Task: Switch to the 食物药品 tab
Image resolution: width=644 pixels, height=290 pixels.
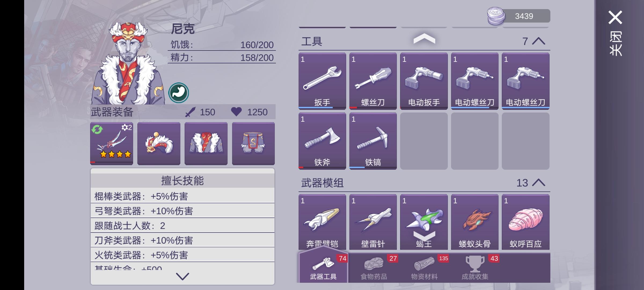Action: [374, 268]
